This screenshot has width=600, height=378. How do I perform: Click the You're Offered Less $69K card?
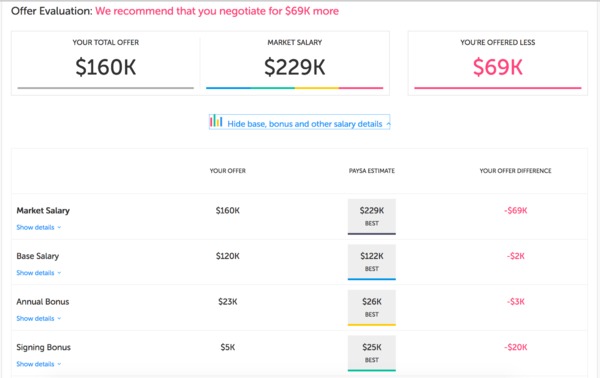(497, 63)
